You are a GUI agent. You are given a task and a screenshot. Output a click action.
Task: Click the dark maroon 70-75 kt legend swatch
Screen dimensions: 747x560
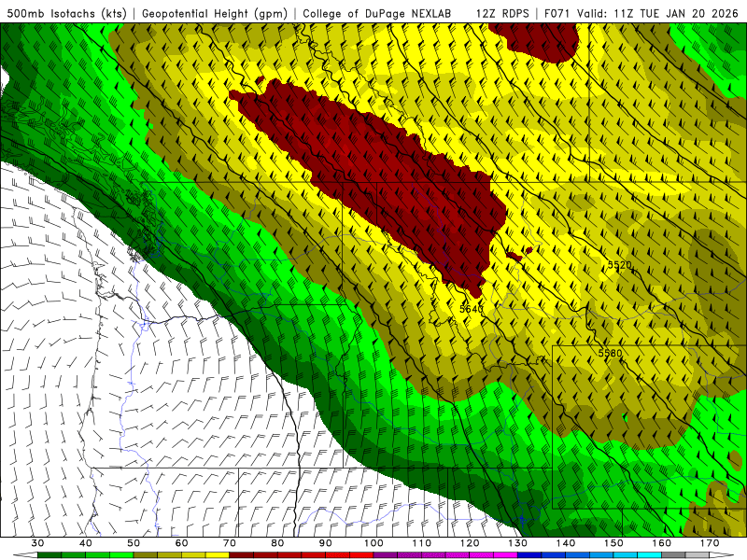coord(242,555)
